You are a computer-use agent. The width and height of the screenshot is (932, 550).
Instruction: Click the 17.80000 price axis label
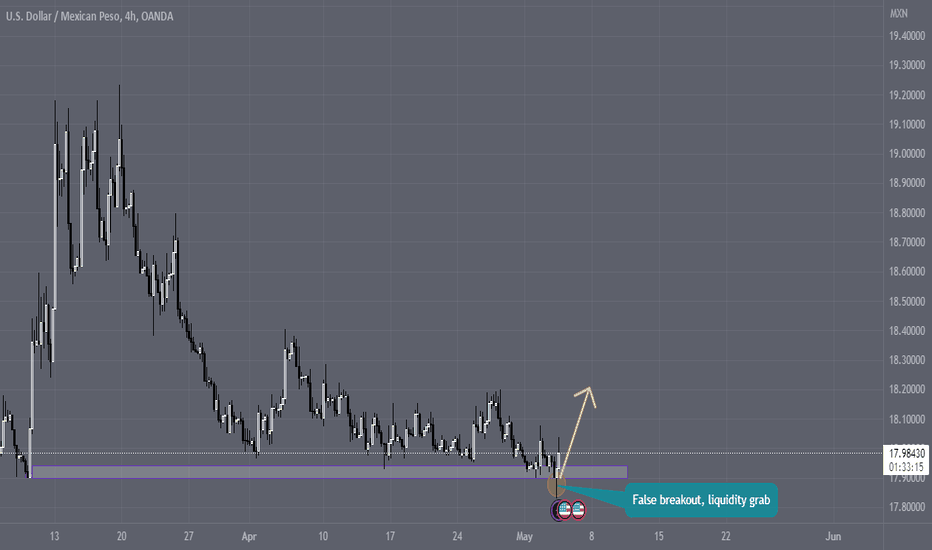(907, 507)
